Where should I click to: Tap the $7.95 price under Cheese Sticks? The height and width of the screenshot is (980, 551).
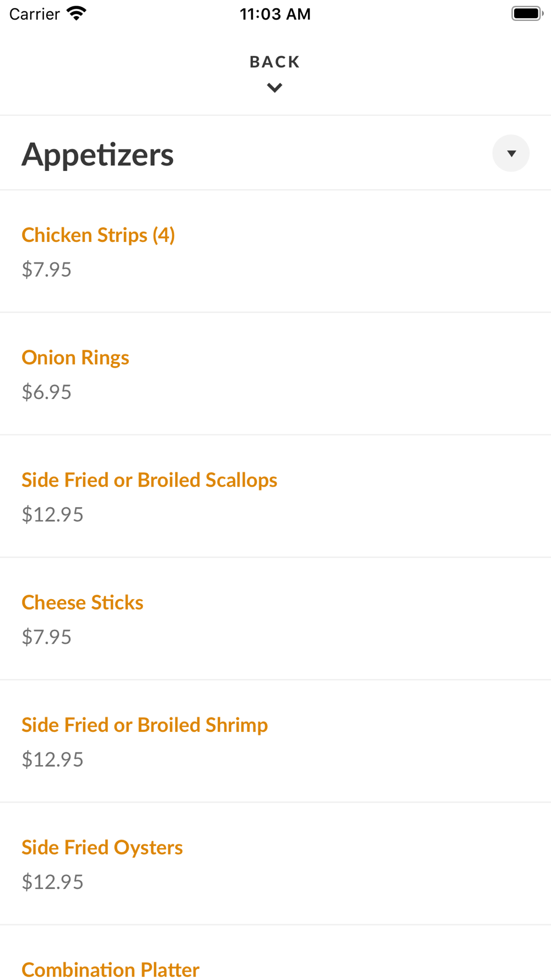pos(47,637)
